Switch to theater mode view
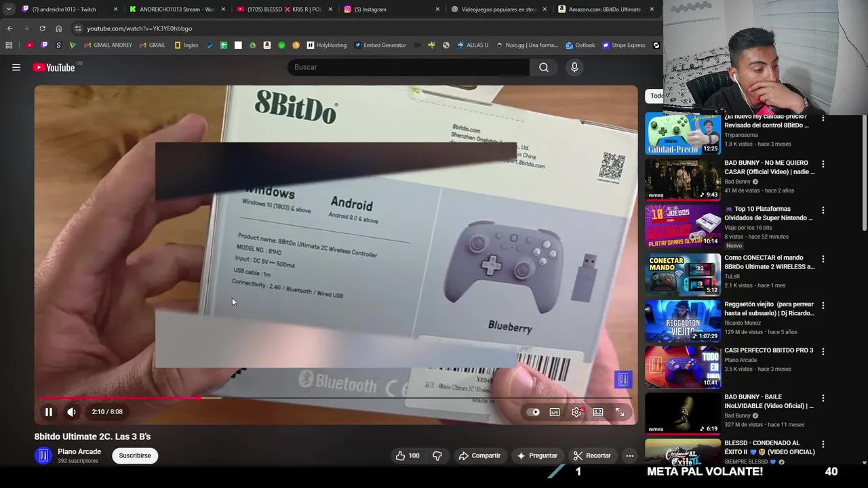The width and height of the screenshot is (868, 488). pos(598,412)
